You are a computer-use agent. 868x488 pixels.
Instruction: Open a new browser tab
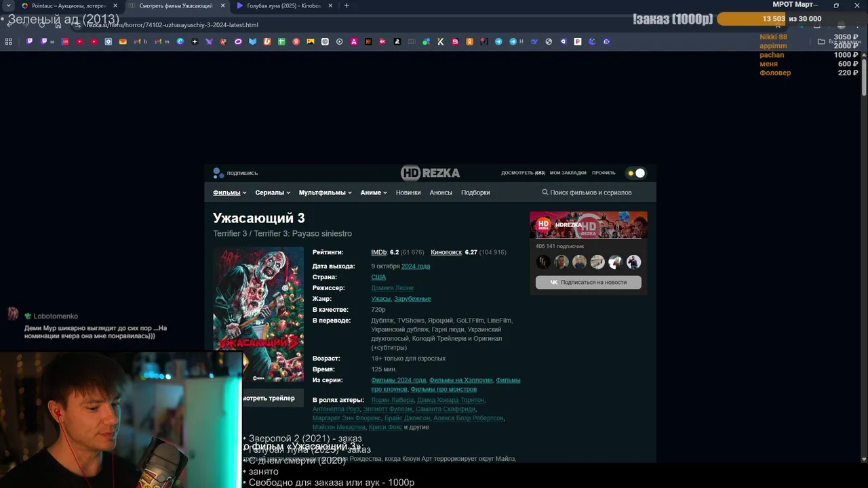tap(347, 5)
